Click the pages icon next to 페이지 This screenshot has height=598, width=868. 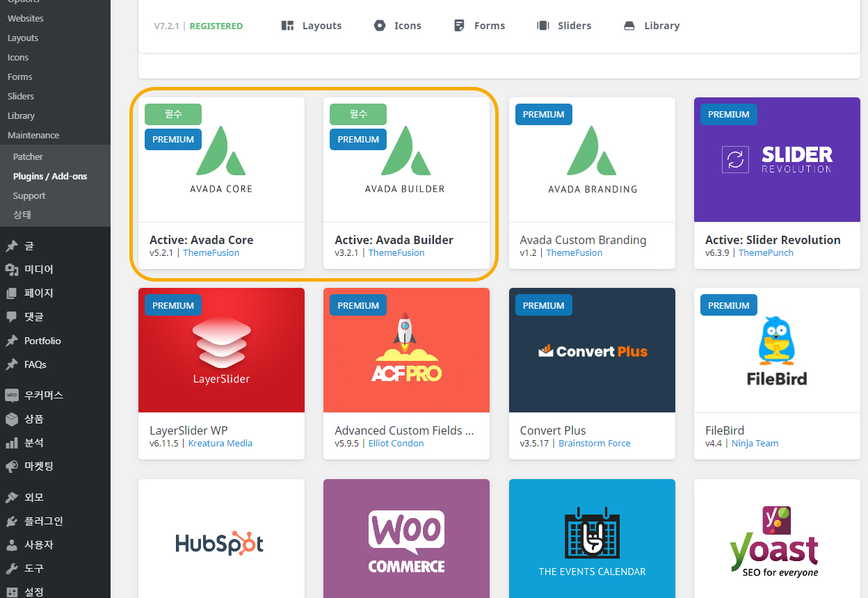(x=12, y=293)
